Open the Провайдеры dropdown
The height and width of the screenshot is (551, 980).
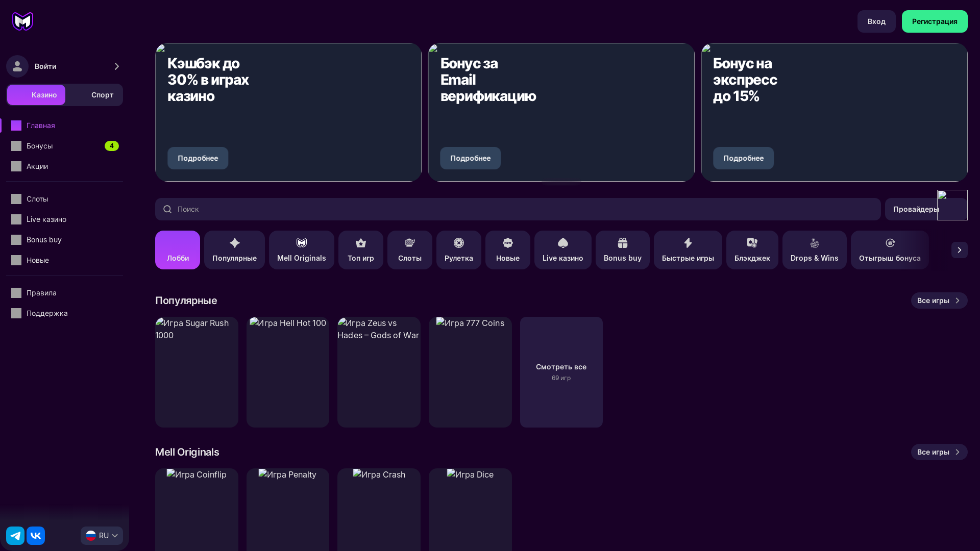pyautogui.click(x=926, y=209)
